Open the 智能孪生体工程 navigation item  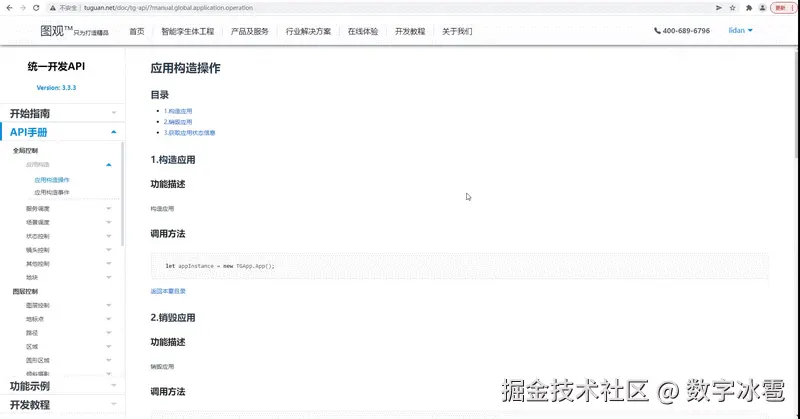188,31
